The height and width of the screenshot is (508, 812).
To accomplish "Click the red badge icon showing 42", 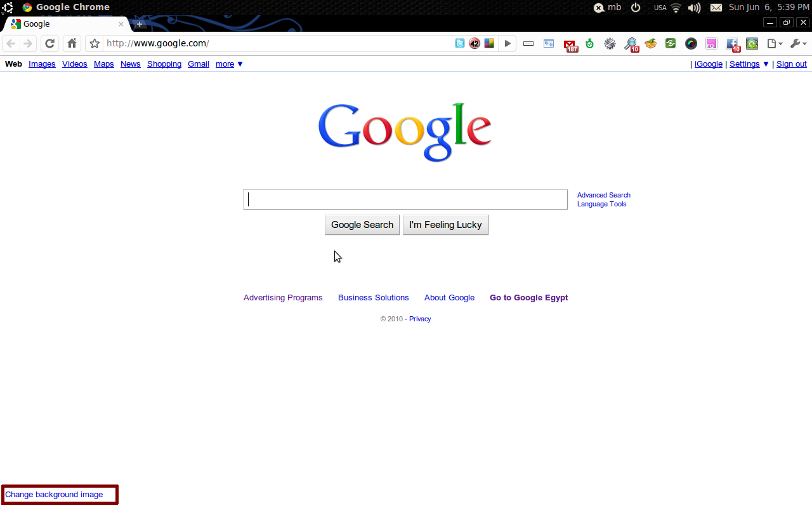I will (475, 44).
